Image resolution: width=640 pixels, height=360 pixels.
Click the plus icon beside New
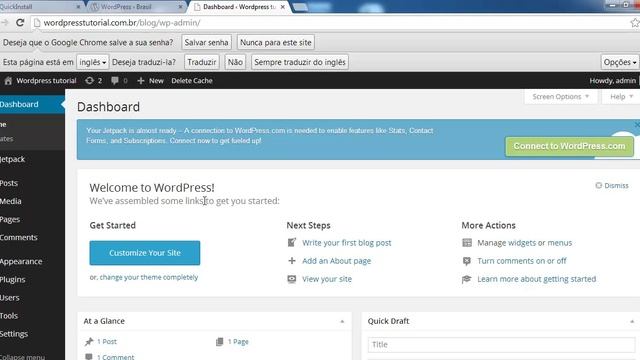pos(141,81)
